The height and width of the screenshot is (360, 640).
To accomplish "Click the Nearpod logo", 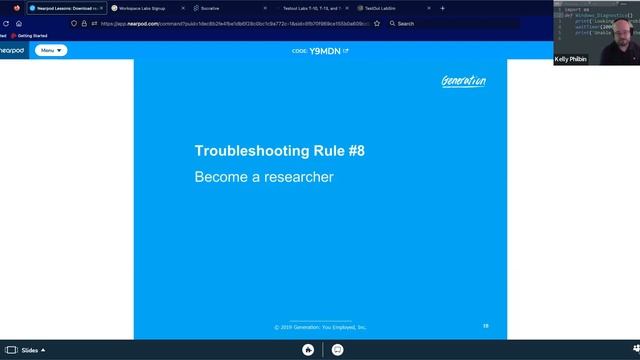I will click(x=12, y=50).
